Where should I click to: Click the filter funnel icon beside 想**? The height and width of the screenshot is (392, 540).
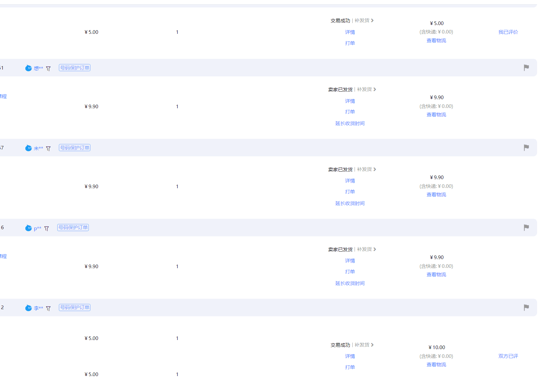[x=48, y=68]
